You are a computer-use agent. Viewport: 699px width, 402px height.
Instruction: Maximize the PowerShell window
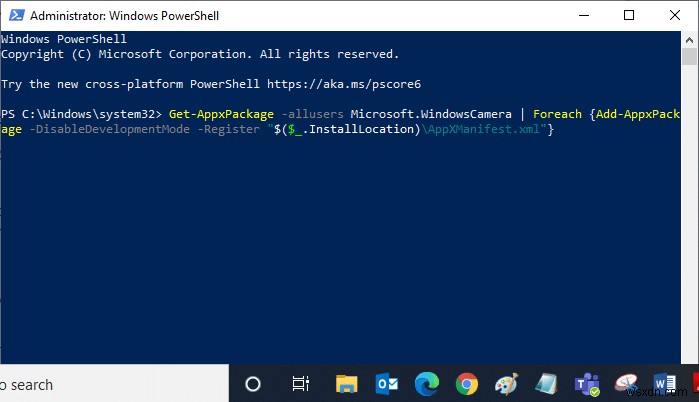coord(629,15)
